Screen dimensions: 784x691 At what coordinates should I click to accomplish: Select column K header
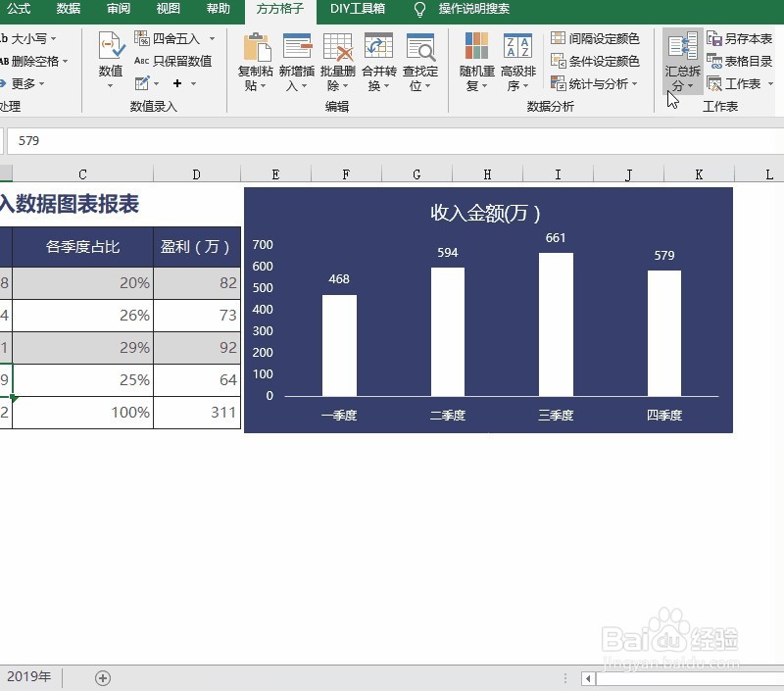[699, 174]
